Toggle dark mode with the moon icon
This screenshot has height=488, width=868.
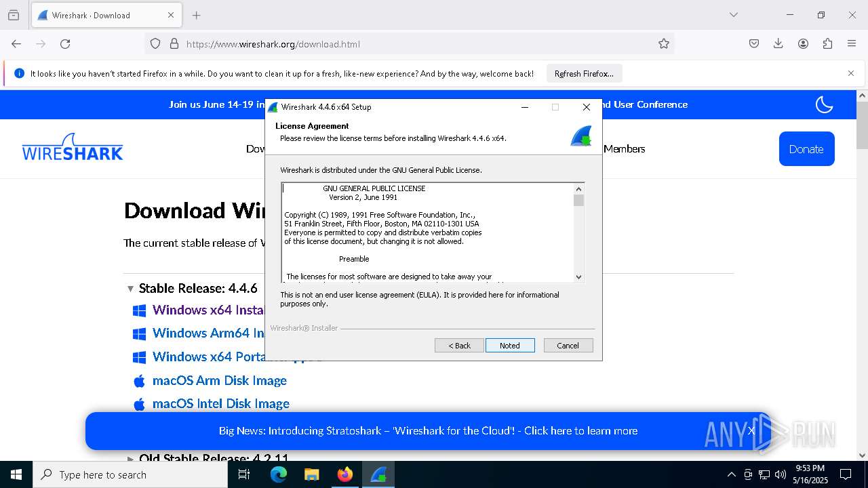tap(824, 104)
